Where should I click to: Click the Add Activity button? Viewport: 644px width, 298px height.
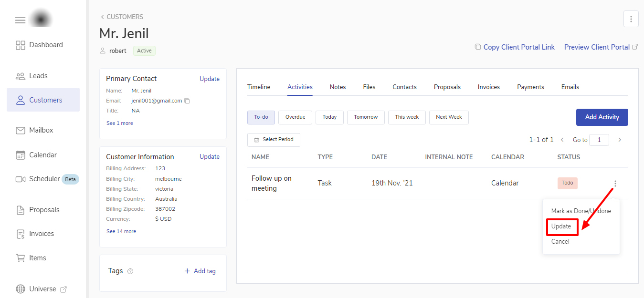[x=602, y=117]
